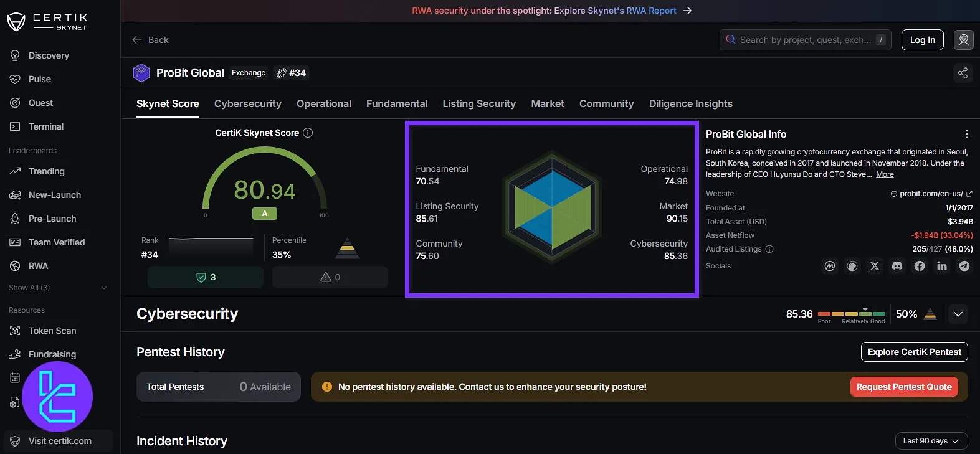Open the RWA Report banner link
The height and width of the screenshot is (454, 980).
pos(551,11)
